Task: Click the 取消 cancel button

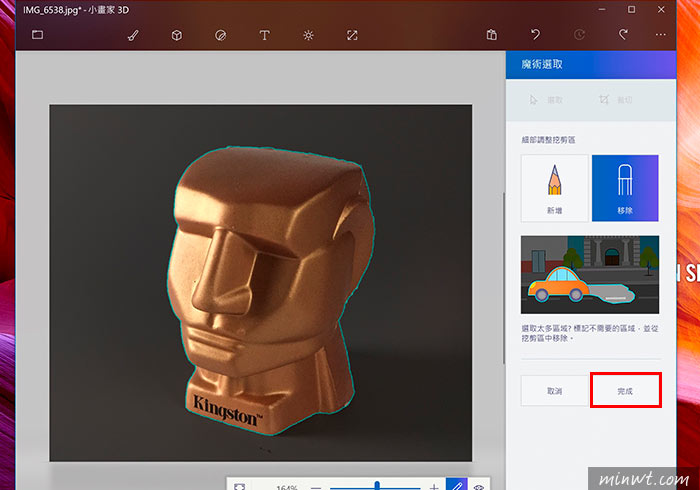Action: (554, 390)
